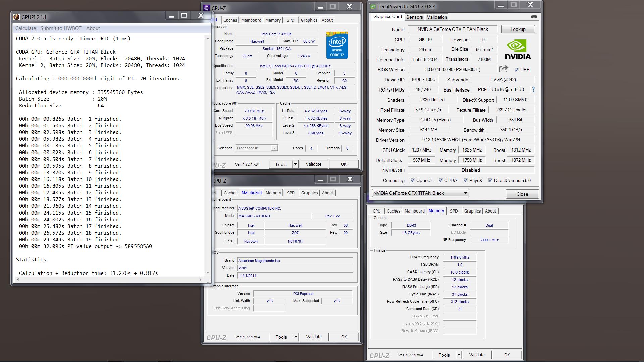
Task: Click Validate in Memory CPU-Z window
Action: (477, 355)
